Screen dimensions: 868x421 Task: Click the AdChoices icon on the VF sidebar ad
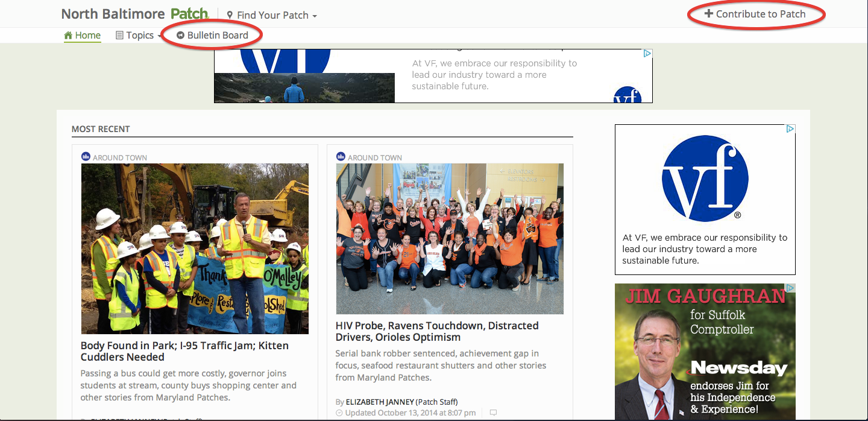[790, 129]
